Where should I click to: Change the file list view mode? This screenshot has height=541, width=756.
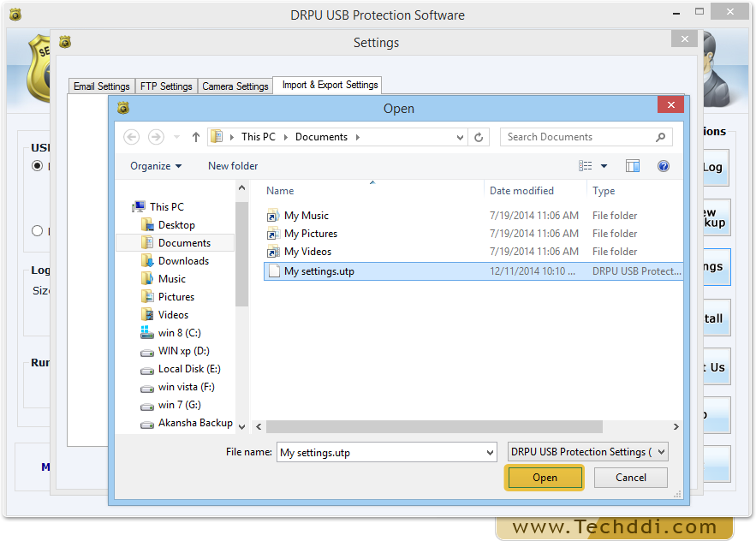coord(586,166)
